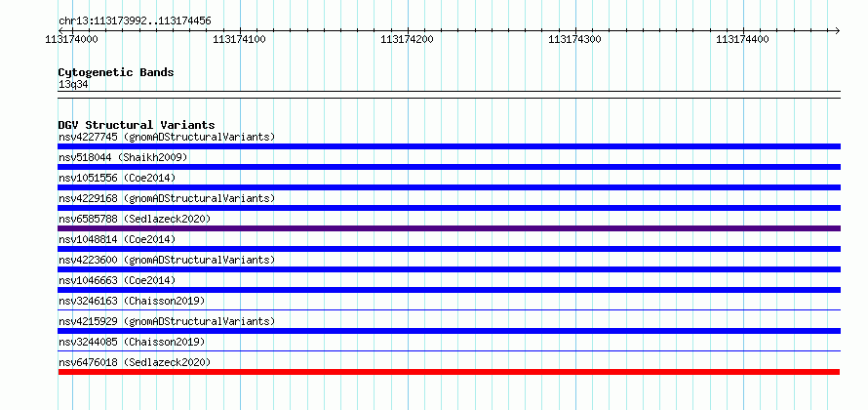This screenshot has width=868, height=410.
Task: Open variant label nsv6585788 (Sedlazeck2020)
Action: pos(135,219)
